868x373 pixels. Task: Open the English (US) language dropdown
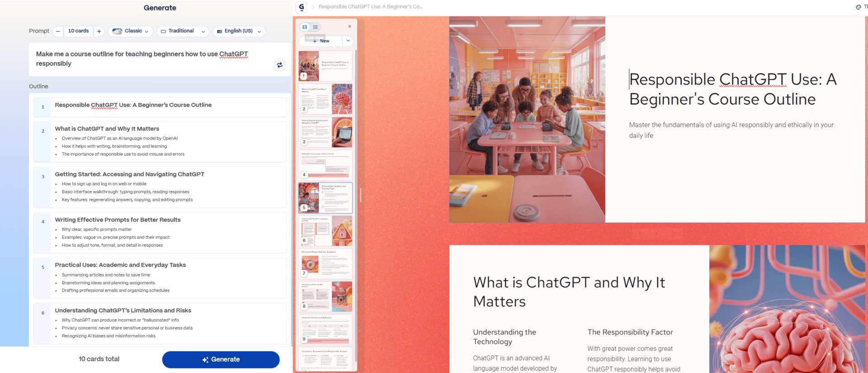tap(239, 31)
